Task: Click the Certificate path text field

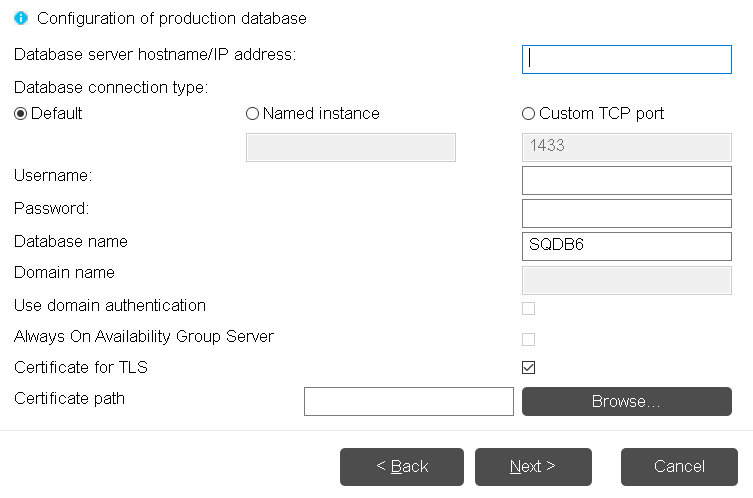Action: point(408,401)
